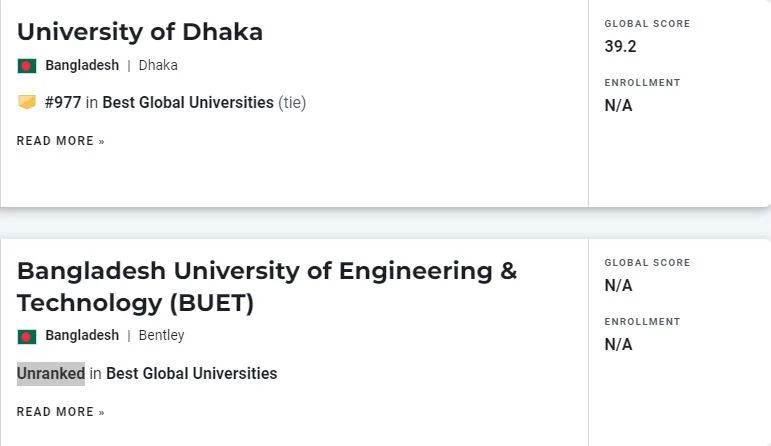Click the Enrollment N/A value for Dhaka
The image size is (771, 446).
pos(618,106)
